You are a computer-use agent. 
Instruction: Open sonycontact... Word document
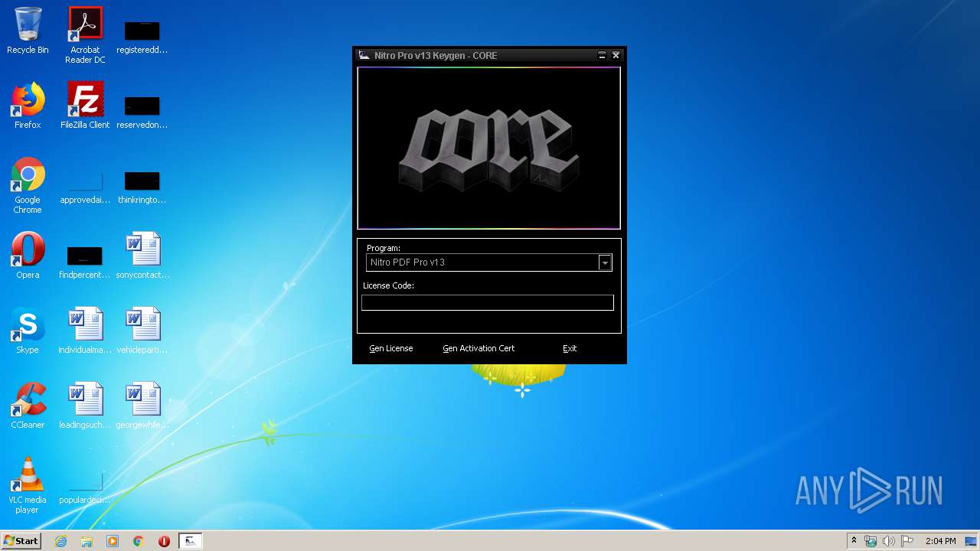pyautogui.click(x=142, y=256)
